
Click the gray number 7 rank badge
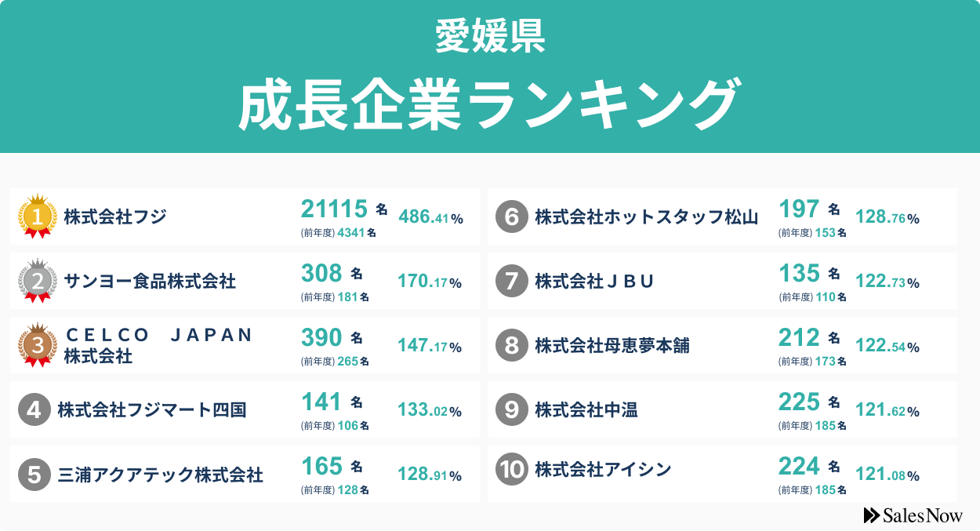[x=511, y=281]
